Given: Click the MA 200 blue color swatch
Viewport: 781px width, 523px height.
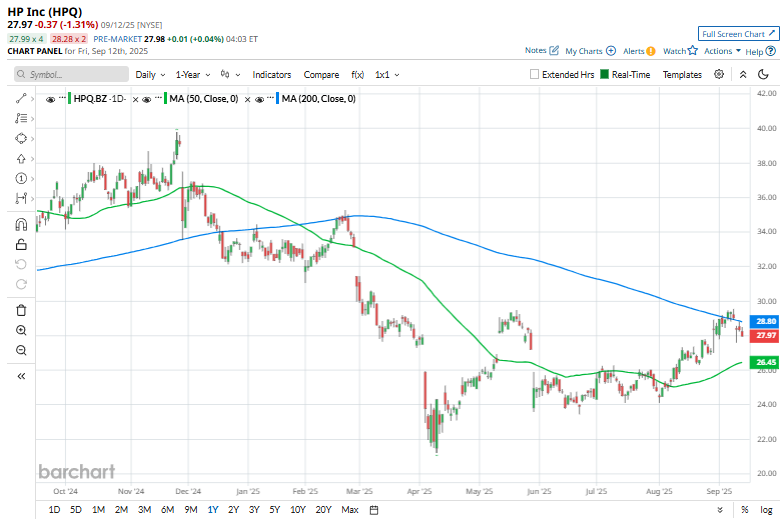Looking at the screenshot, I should (277, 99).
